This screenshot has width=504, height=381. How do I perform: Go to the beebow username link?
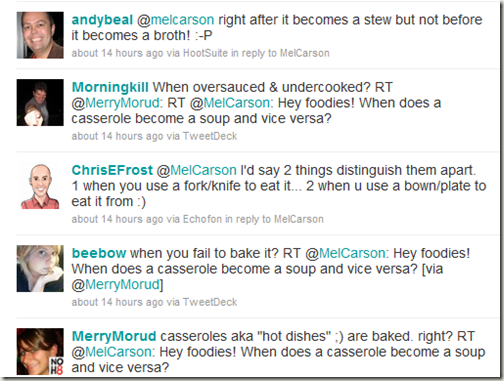coord(99,253)
